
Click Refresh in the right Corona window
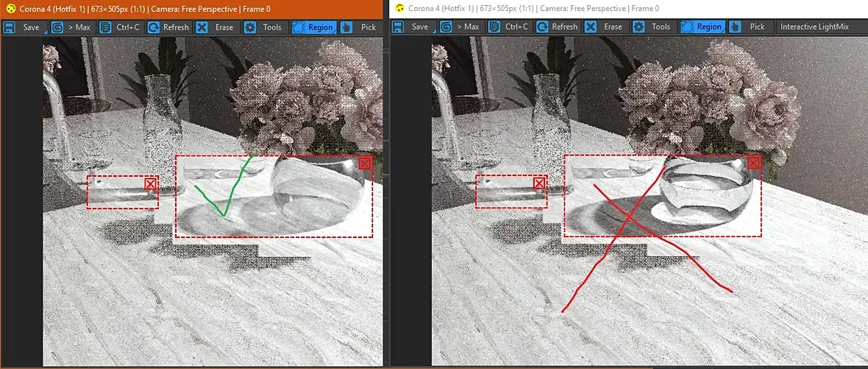558,27
